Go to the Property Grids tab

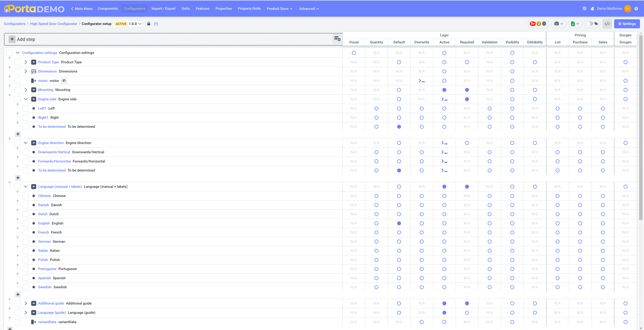click(249, 9)
